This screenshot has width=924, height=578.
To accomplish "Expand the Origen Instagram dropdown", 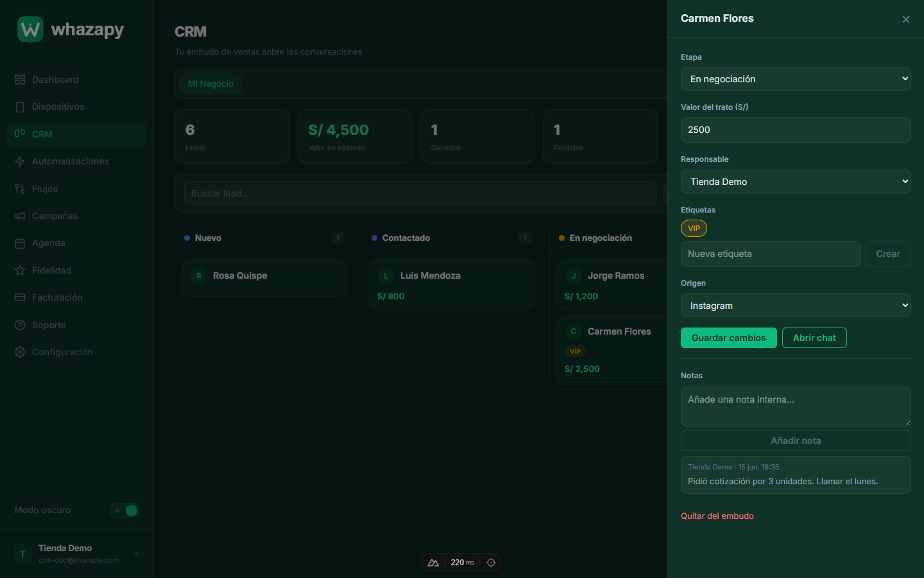I will 796,306.
